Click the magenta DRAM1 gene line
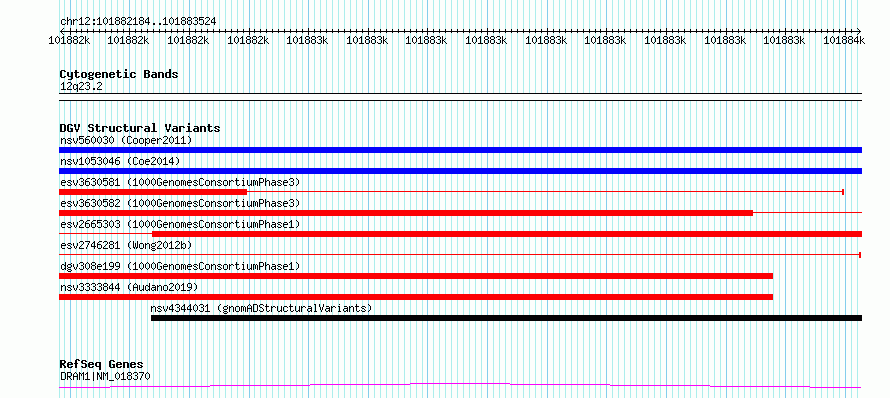 pos(460,386)
